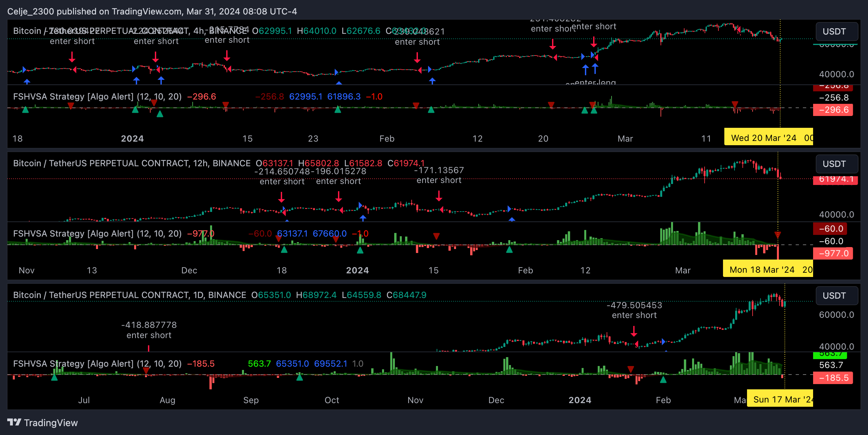Click the 1D chart title 'Bitcoin / TetherUS PERPETUAL CONTRACT, 1D'
This screenshot has height=435, width=868.
[108, 295]
